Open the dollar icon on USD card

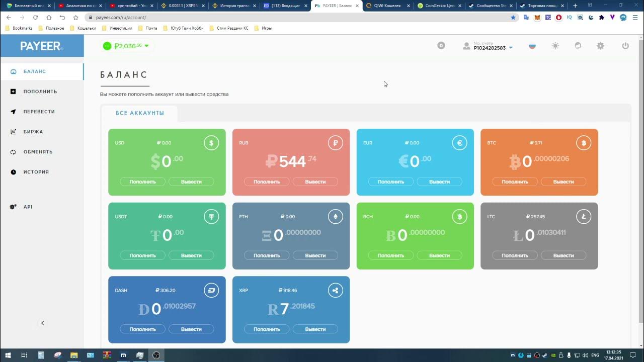pos(211,143)
